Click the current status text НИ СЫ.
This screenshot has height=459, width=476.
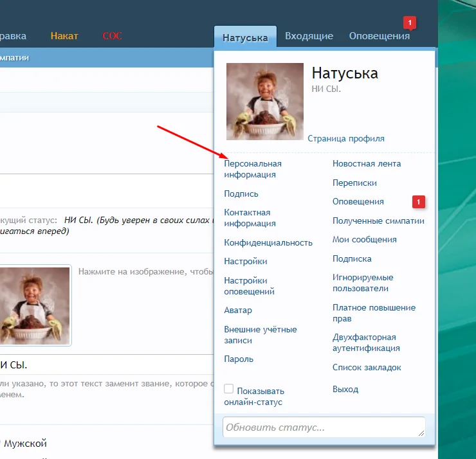(x=78, y=220)
